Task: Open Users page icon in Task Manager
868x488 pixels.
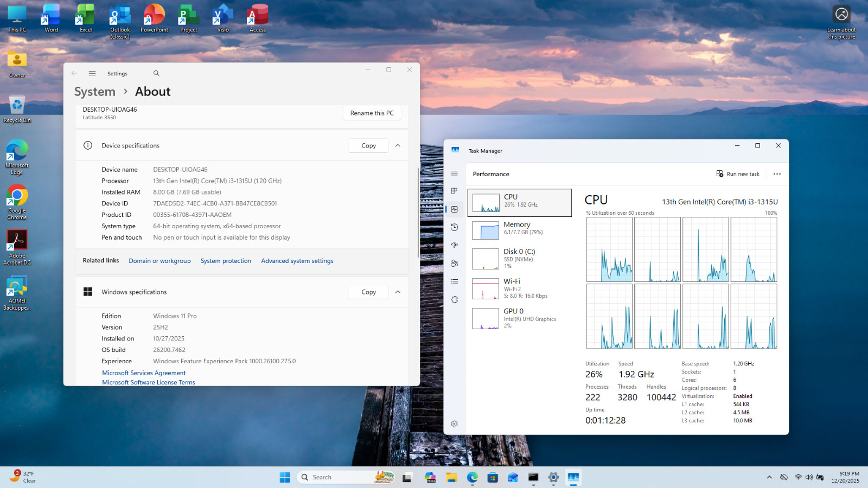Action: pos(454,263)
